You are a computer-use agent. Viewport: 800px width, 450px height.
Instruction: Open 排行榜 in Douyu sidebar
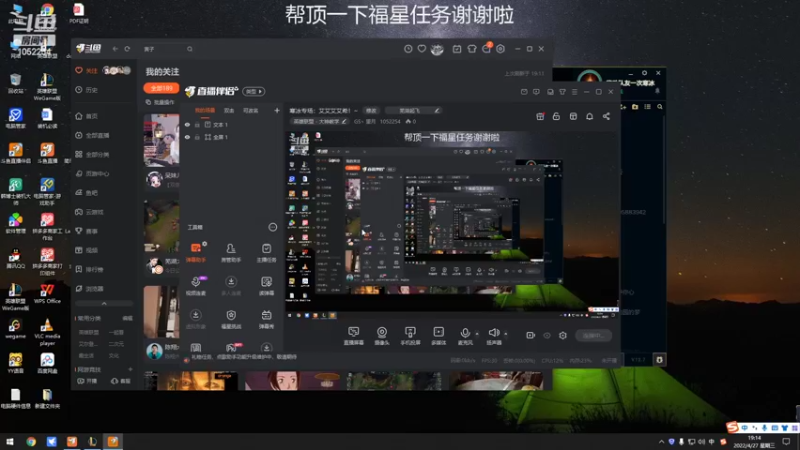[90, 269]
